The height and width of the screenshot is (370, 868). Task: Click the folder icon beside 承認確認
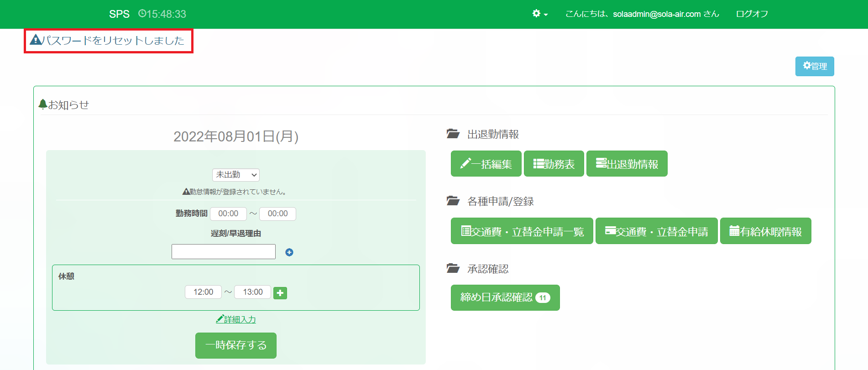[453, 269]
